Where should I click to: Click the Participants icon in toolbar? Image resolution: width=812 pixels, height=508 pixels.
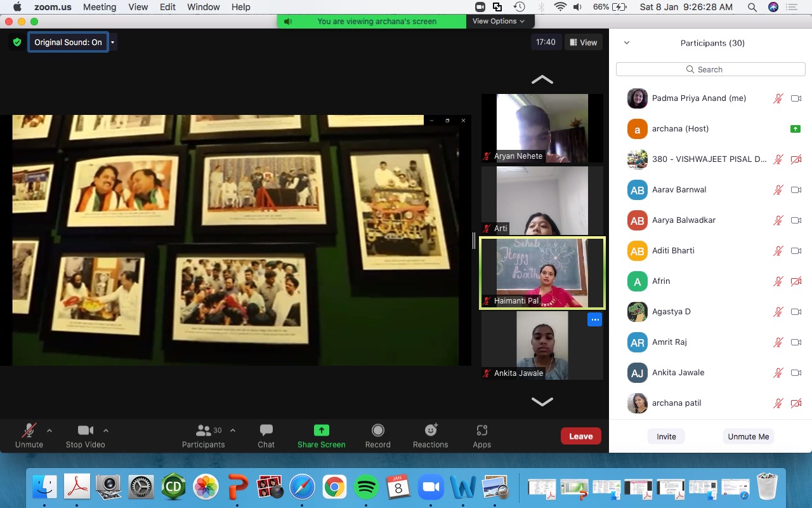click(x=204, y=431)
